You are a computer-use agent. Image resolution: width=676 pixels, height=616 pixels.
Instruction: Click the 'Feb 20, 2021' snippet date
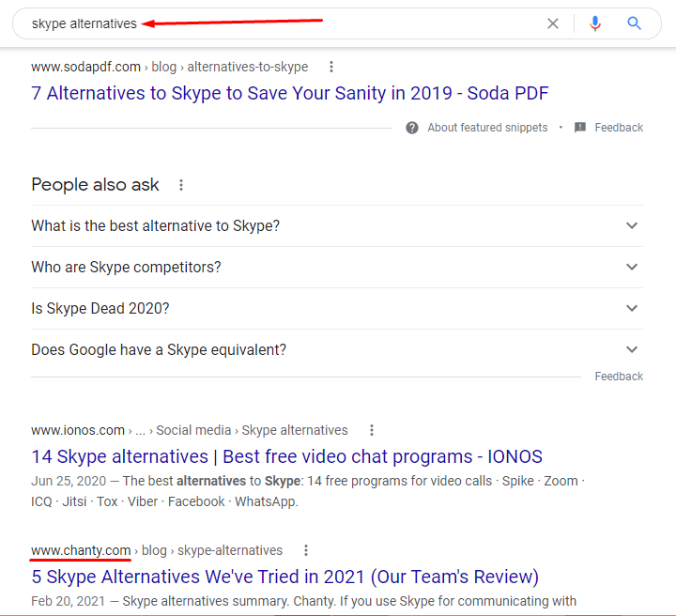coord(69,601)
